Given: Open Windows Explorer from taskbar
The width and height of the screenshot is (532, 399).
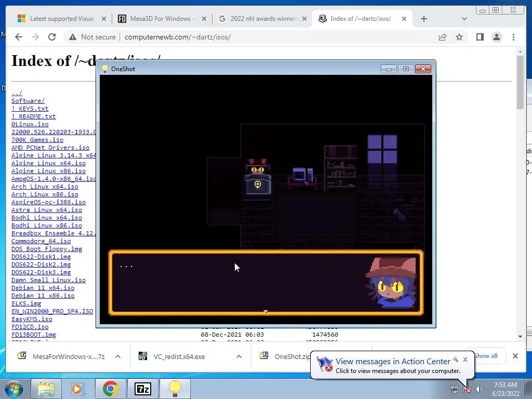Looking at the screenshot, I should [x=46, y=389].
